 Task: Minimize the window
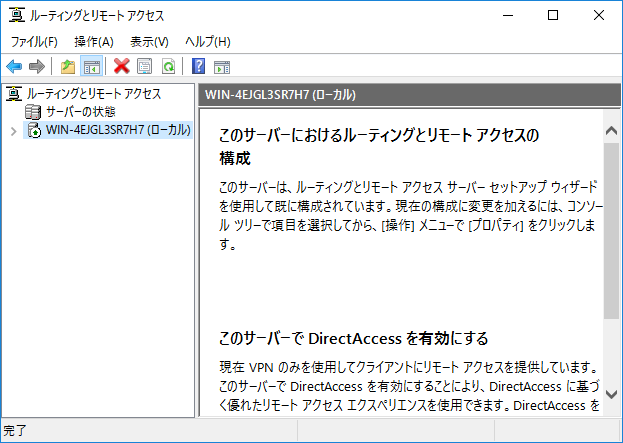click(508, 15)
